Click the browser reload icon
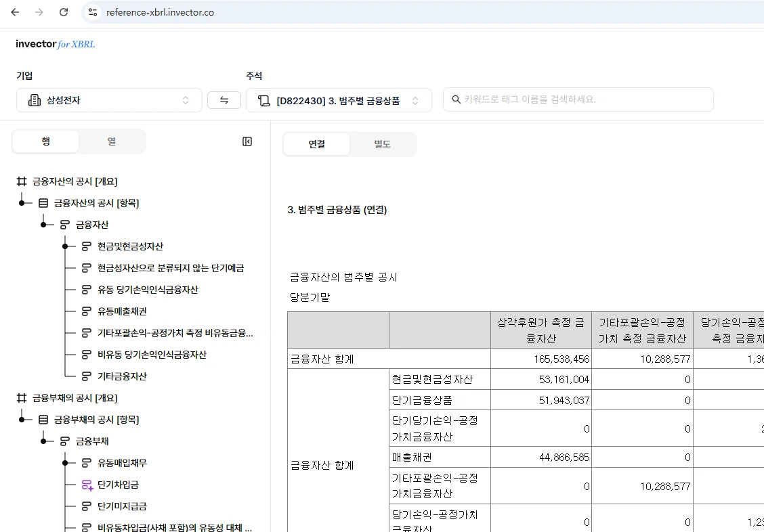This screenshot has height=532, width=764. 64,12
